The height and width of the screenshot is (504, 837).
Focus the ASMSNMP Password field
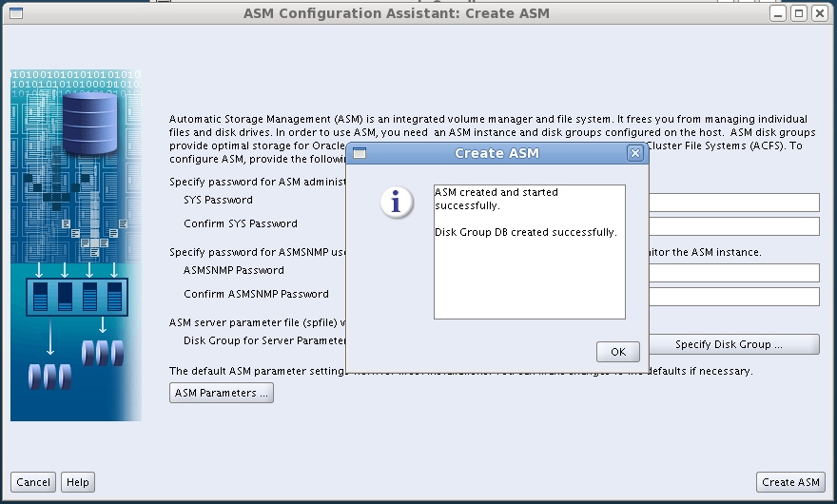point(734,273)
